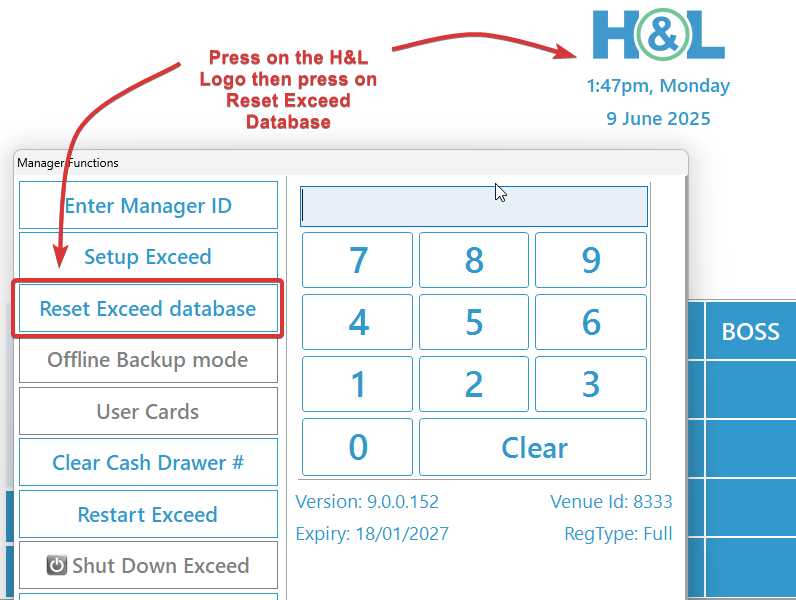The width and height of the screenshot is (796, 600).
Task: Select the BOSS tile behind the dialog
Action: point(750,331)
